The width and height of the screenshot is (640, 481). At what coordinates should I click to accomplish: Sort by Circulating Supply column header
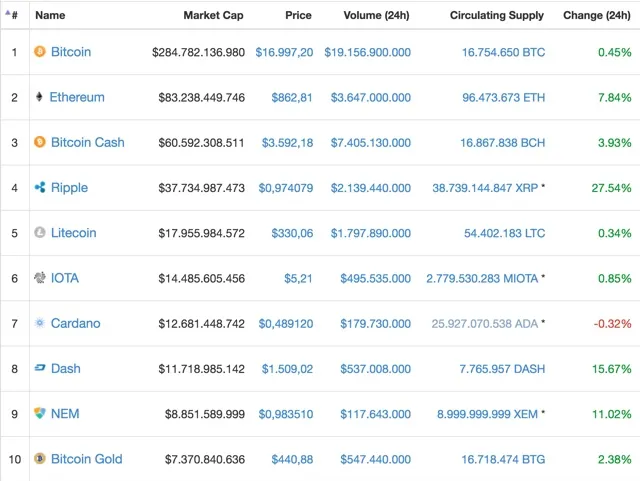(x=497, y=15)
